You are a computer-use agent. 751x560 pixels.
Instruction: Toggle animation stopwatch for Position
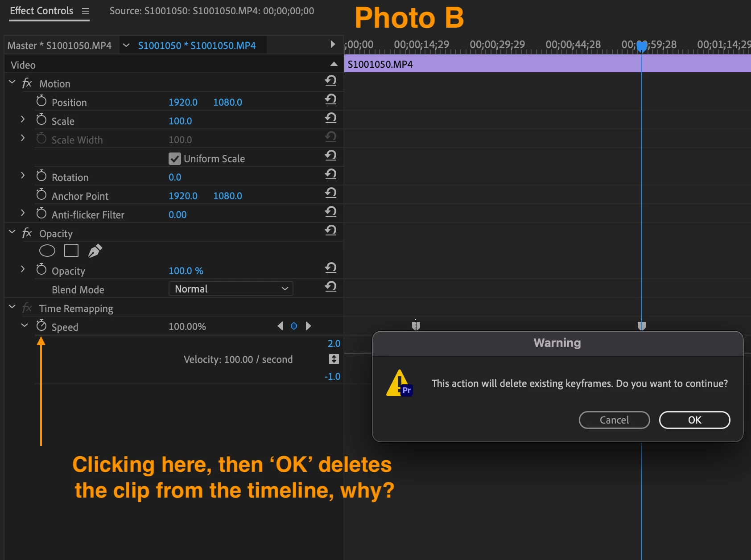[41, 101]
